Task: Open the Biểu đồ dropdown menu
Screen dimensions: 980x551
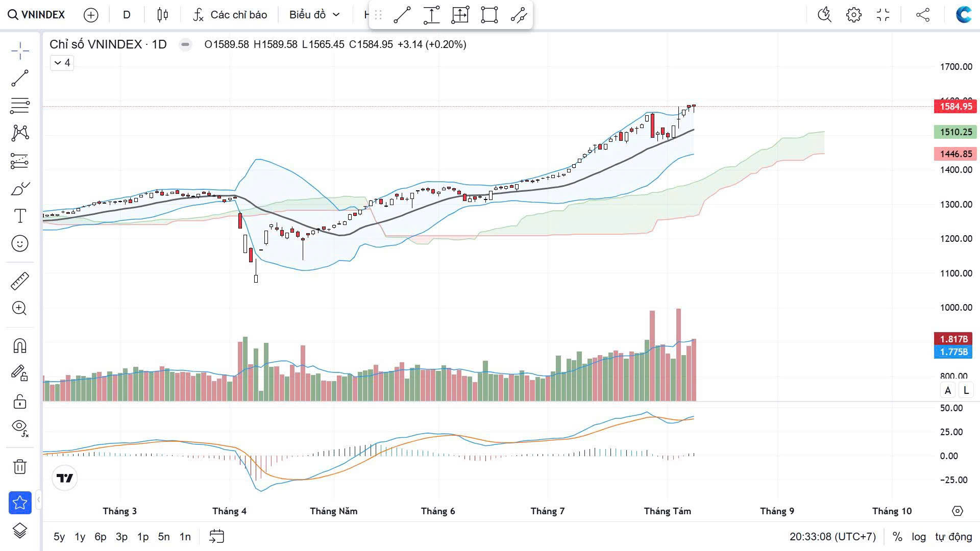Action: pos(314,15)
